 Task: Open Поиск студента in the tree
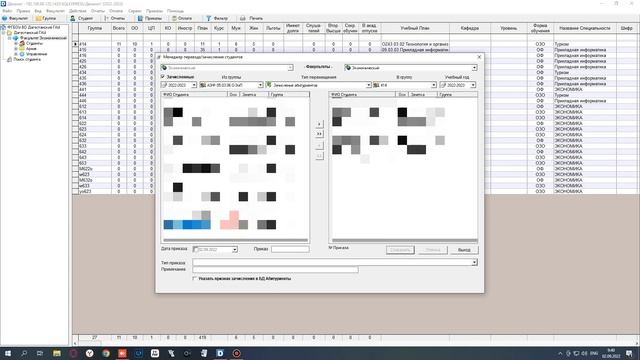pos(27,59)
